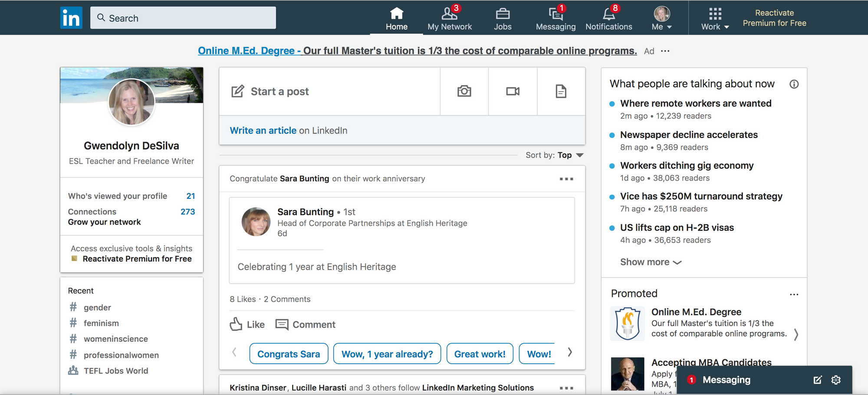Image resolution: width=868 pixels, height=395 pixels.
Task: Open Connections Grow your network
Action: pyautogui.click(x=132, y=217)
